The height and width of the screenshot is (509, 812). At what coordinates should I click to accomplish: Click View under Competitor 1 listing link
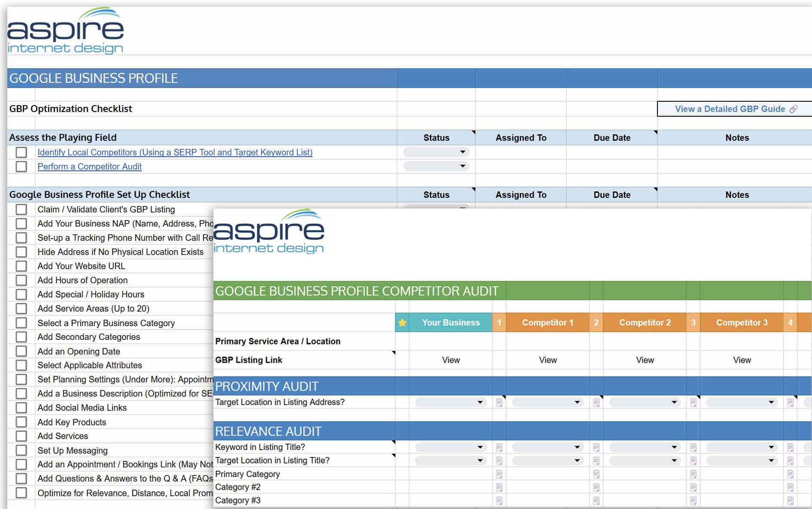point(548,360)
